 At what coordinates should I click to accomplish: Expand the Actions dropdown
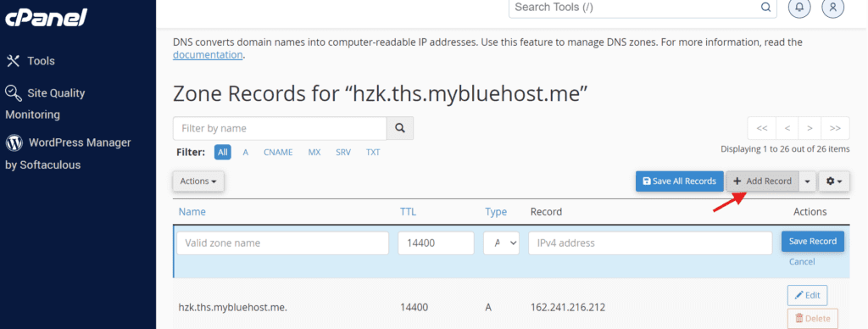[x=198, y=181]
